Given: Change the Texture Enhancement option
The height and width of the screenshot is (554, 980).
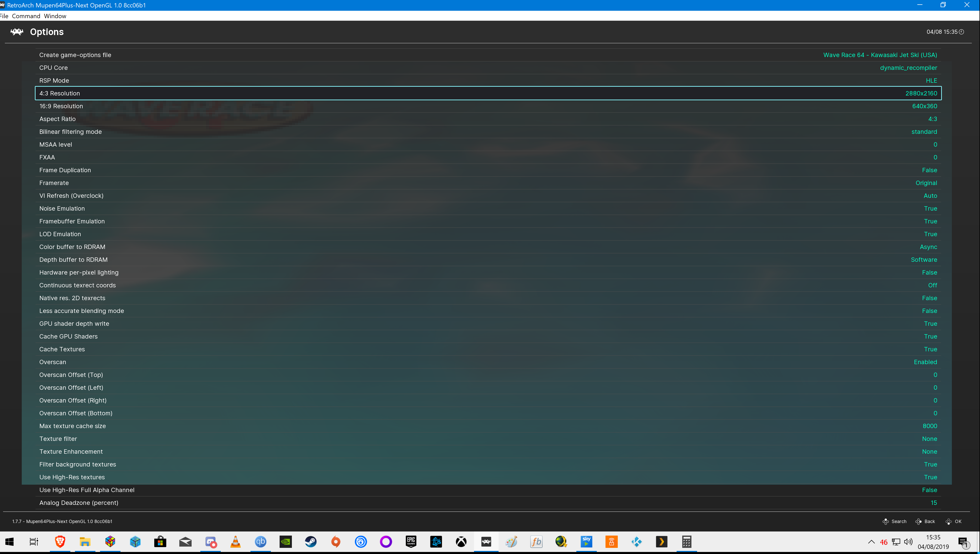Looking at the screenshot, I should point(488,452).
